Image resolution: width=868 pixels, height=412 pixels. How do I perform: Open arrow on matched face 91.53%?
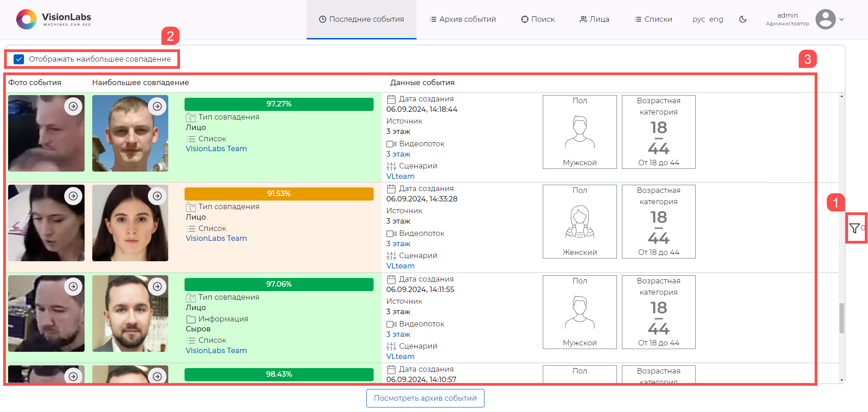(157, 196)
